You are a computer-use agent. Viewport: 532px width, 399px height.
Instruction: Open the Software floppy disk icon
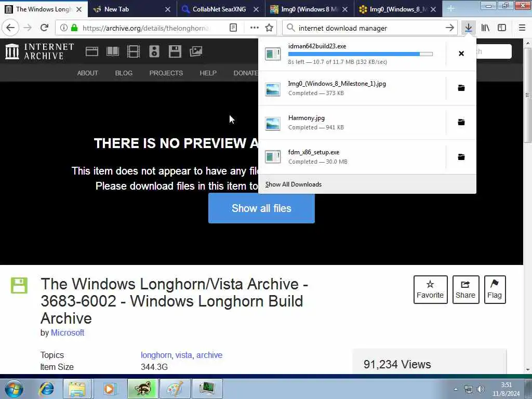175,51
